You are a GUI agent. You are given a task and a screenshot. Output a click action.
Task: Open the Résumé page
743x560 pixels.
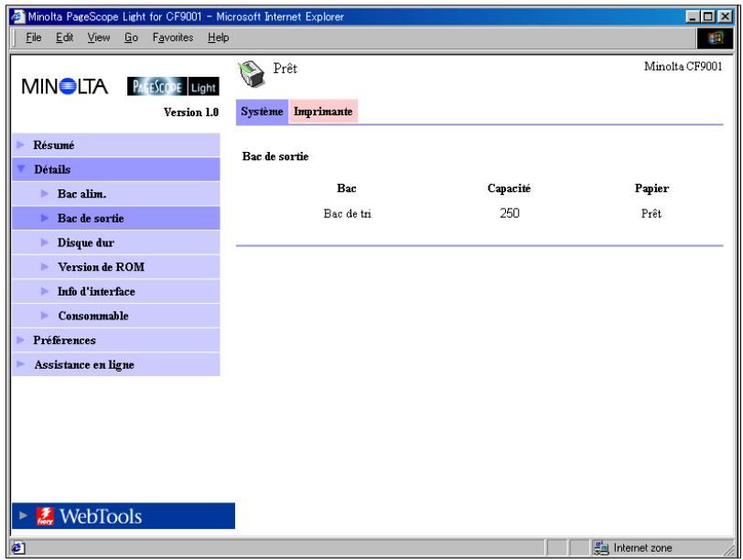click(x=115, y=145)
